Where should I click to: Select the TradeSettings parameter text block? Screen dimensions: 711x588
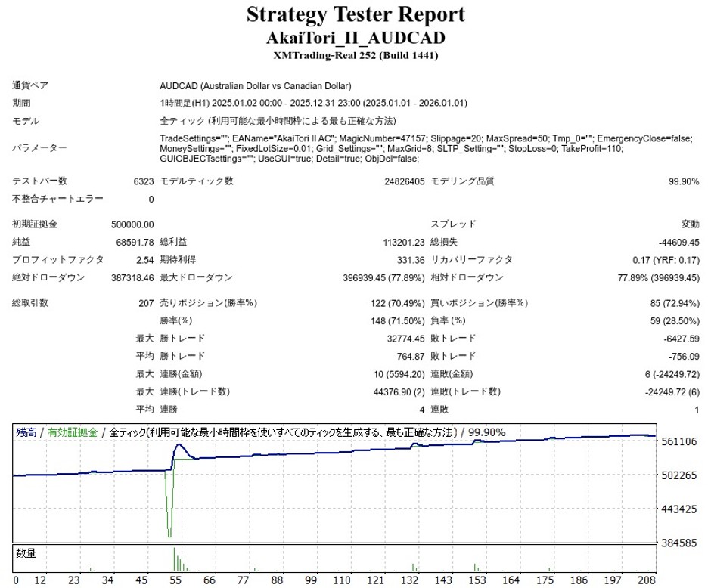(426, 149)
